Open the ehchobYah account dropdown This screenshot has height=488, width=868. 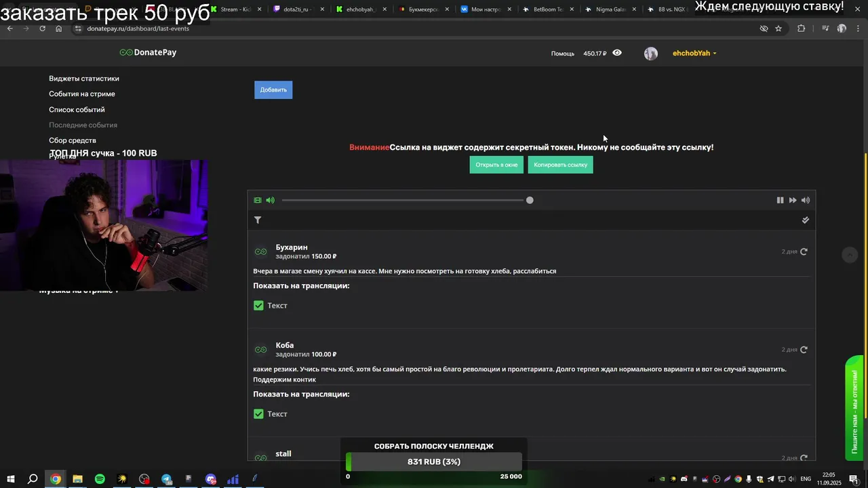pyautogui.click(x=694, y=54)
